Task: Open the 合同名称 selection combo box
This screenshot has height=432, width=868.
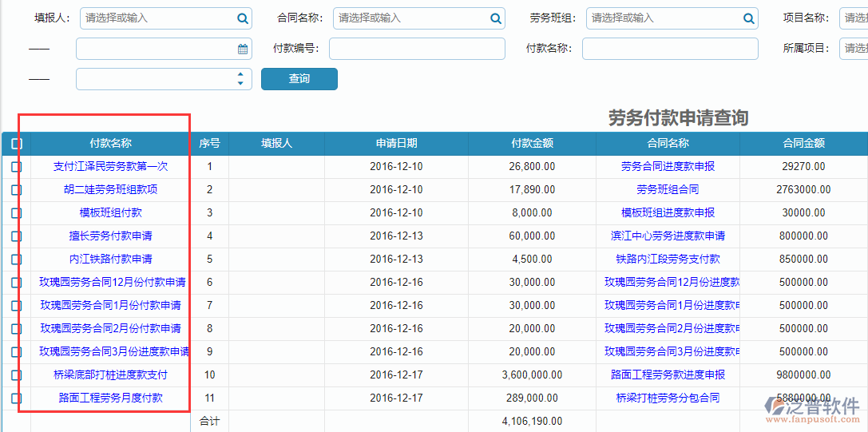Action: click(410, 18)
